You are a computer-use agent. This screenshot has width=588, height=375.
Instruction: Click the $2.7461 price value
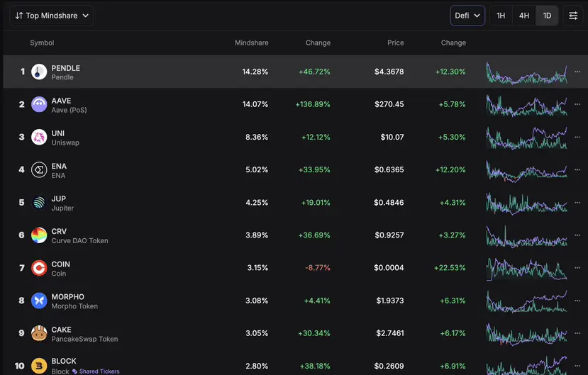pyautogui.click(x=390, y=333)
